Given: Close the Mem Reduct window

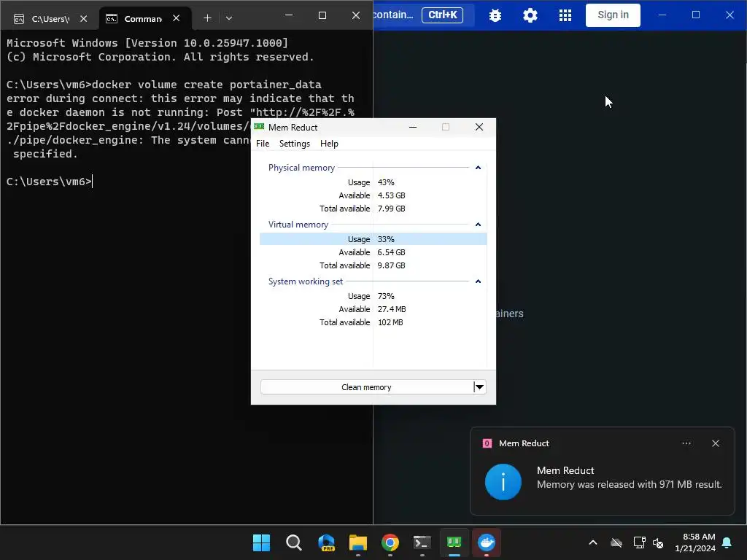Looking at the screenshot, I should point(479,127).
